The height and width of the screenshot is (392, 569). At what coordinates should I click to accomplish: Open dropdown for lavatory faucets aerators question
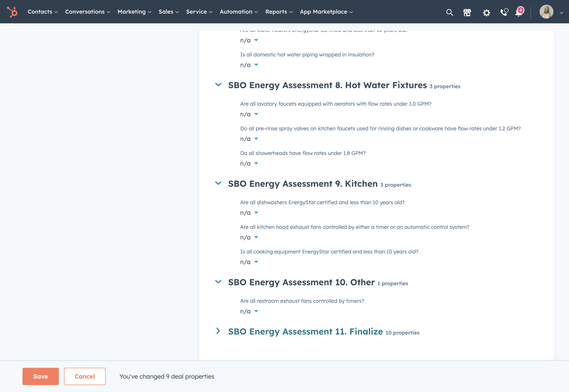point(249,114)
